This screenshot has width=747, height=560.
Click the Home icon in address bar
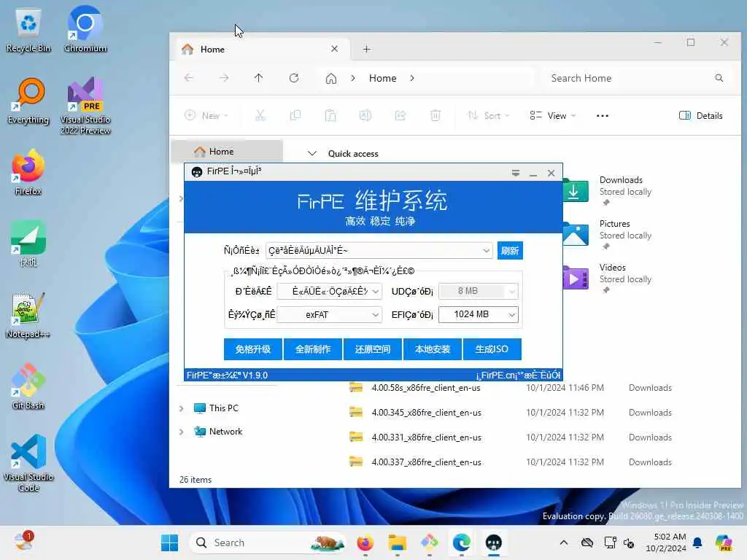pos(331,78)
